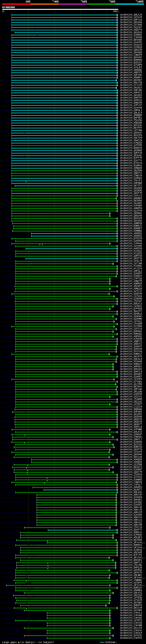Click the ~40% scale label
Image resolution: width=146 pixels, height=644 pixels.
point(55,2)
